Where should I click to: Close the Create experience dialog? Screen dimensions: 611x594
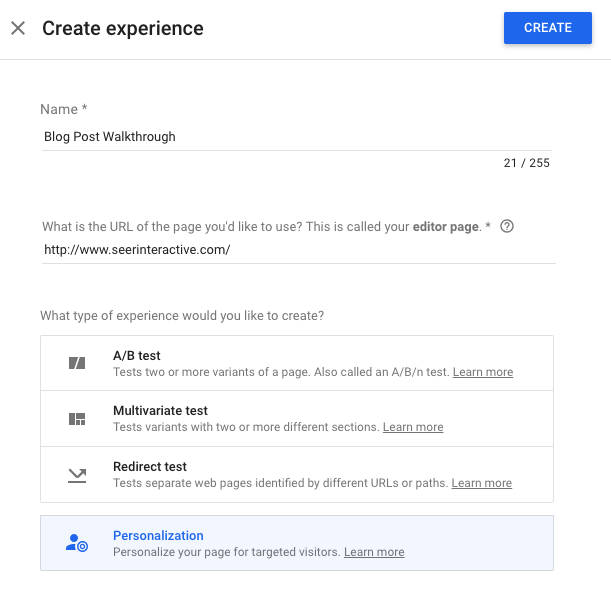tap(18, 28)
